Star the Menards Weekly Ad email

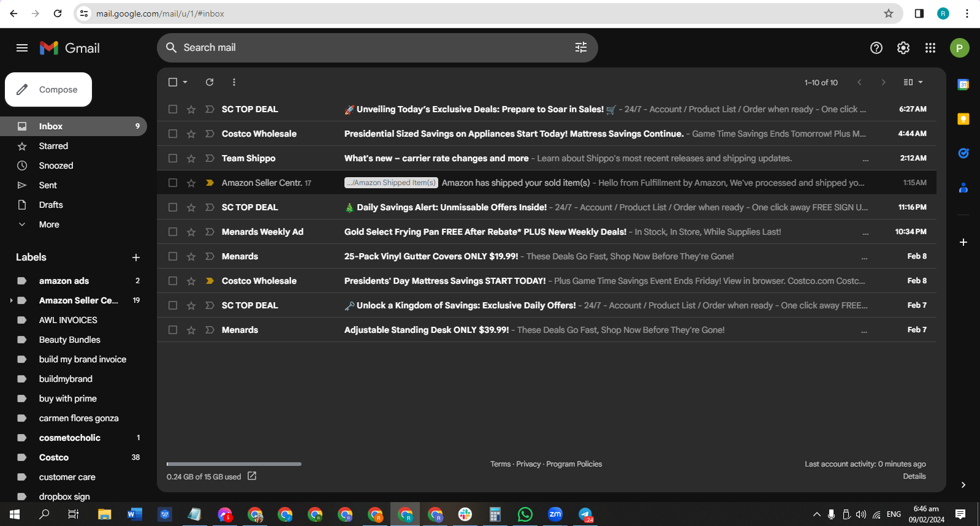pyautogui.click(x=191, y=232)
